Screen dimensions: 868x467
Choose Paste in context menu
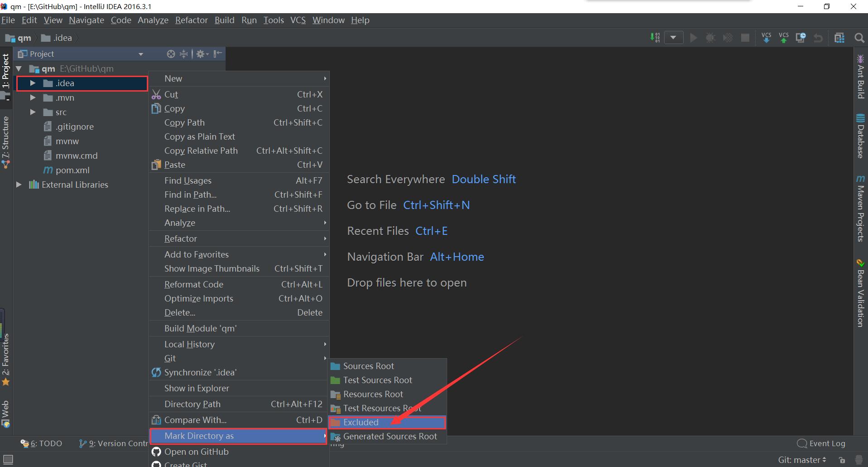(x=239, y=165)
